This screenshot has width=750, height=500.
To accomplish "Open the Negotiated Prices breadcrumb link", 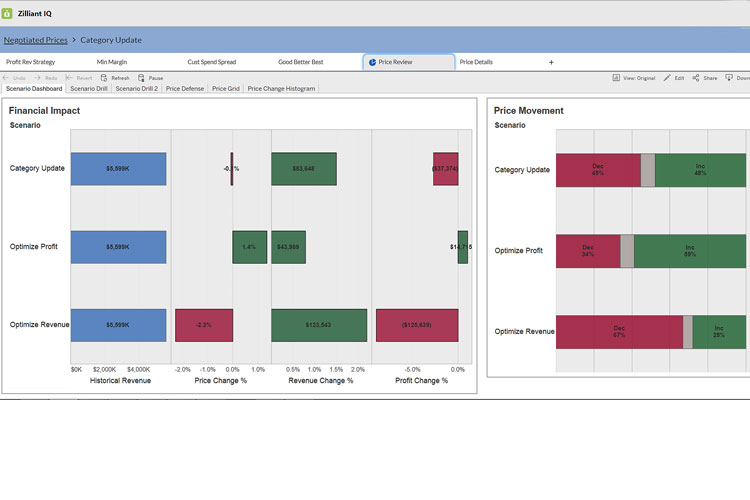I will pos(36,40).
